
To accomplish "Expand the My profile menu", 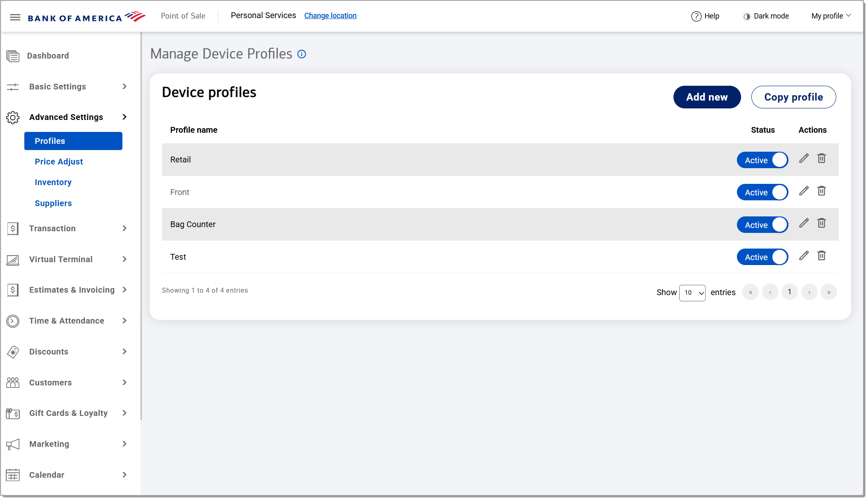I will (x=831, y=16).
